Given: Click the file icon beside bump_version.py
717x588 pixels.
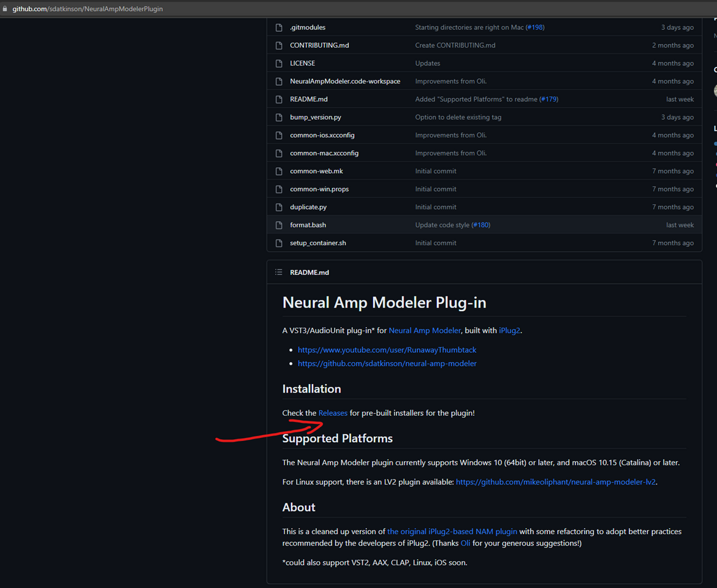Looking at the screenshot, I should pos(279,117).
